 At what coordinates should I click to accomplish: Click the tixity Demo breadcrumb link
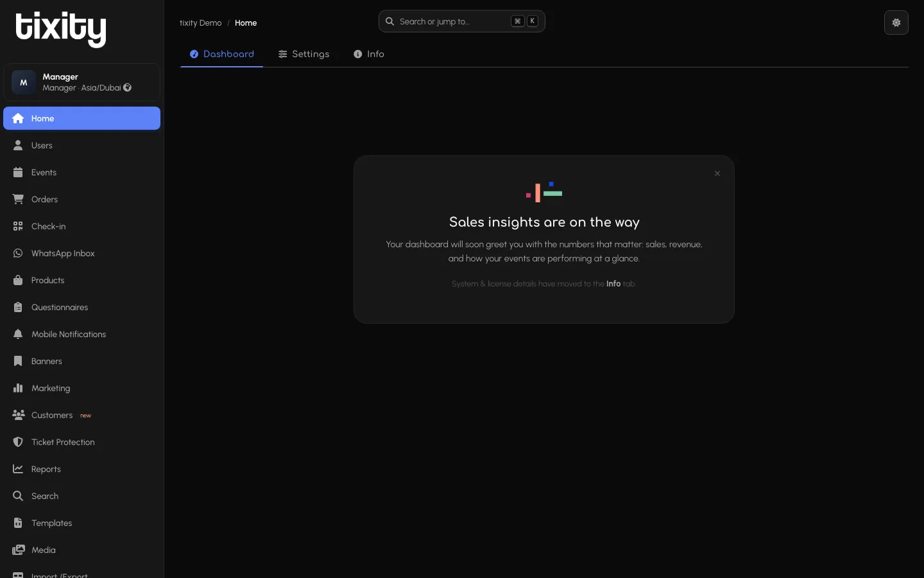coord(200,22)
